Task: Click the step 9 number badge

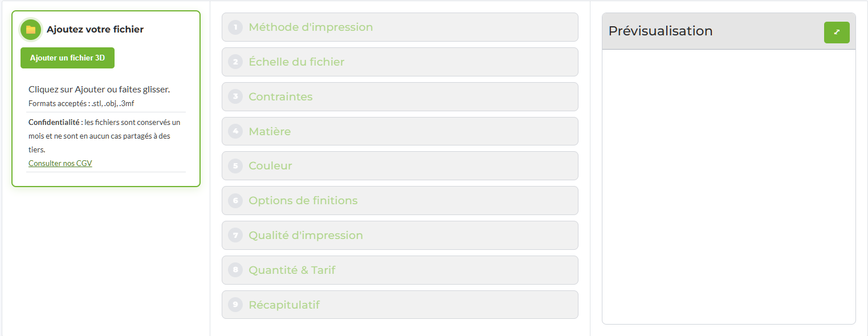Action: (235, 305)
